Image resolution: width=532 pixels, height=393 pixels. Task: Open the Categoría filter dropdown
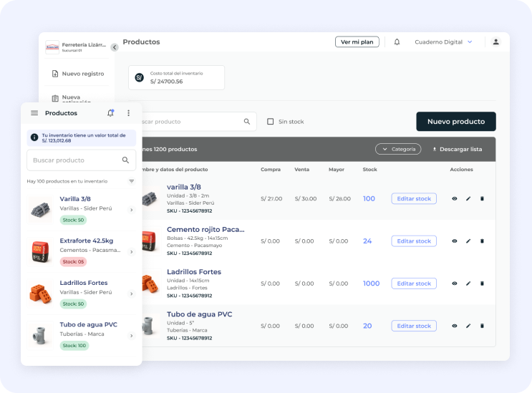[398, 149]
